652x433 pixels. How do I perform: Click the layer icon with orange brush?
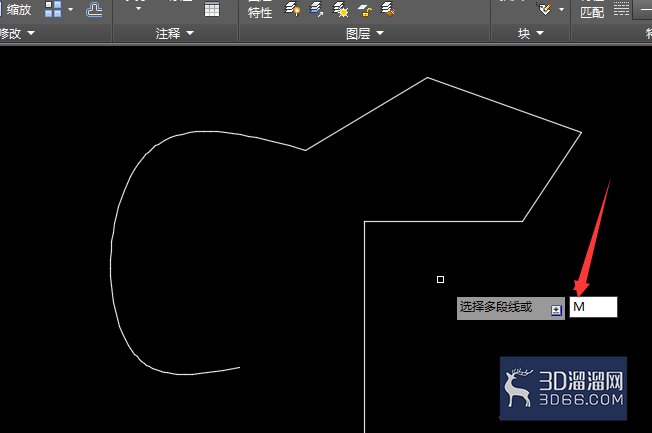388,9
